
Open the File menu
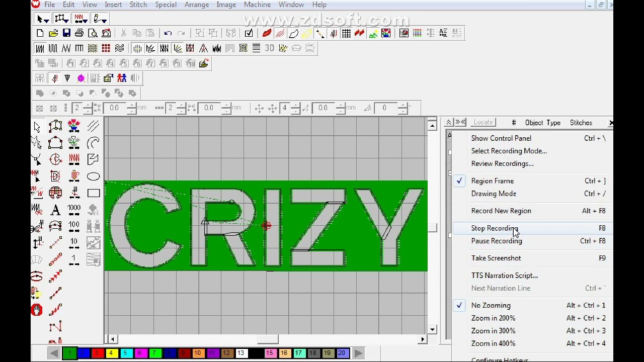pos(49,5)
